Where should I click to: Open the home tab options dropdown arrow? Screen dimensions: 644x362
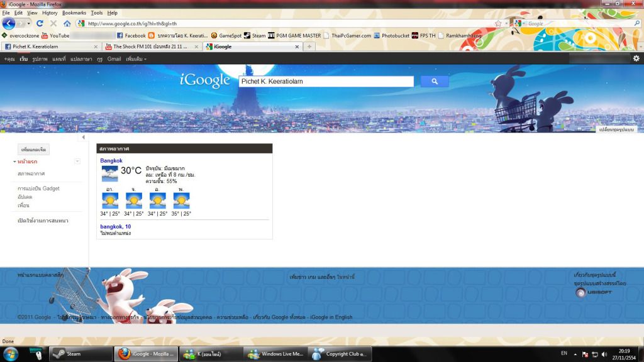click(77, 162)
